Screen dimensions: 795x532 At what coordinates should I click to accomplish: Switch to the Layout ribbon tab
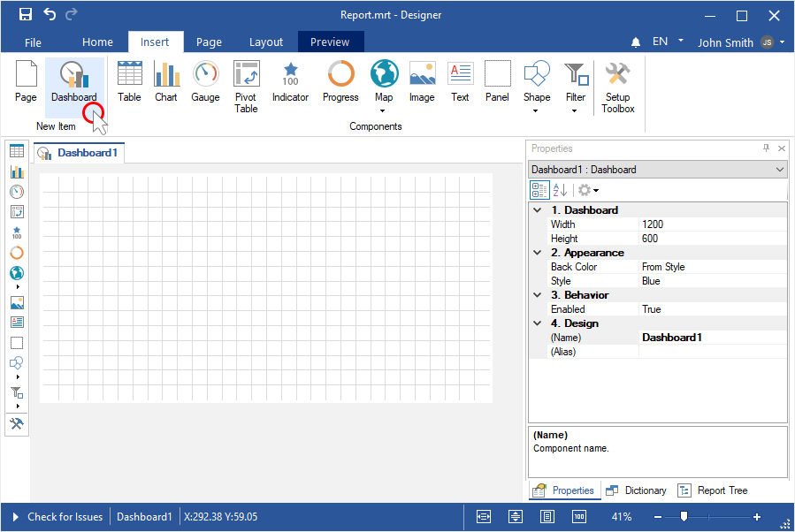[265, 42]
